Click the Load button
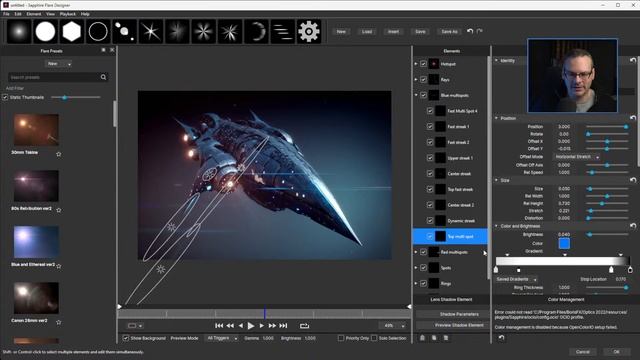 coord(367,31)
